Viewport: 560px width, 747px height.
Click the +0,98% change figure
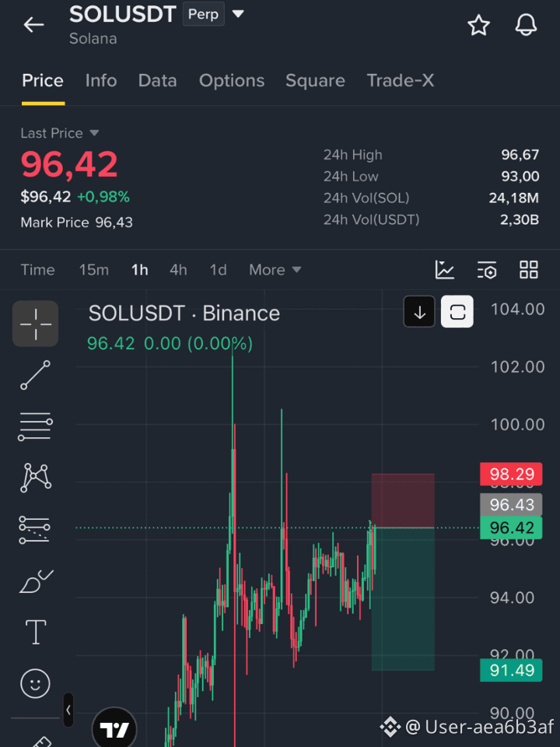[103, 197]
